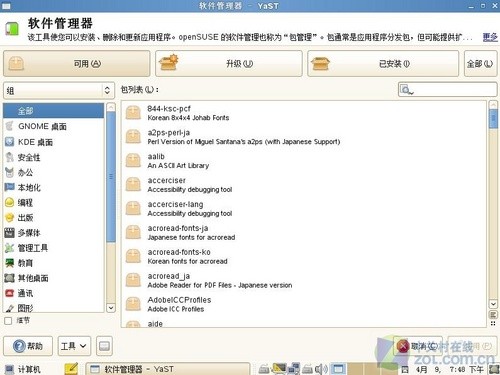Click the group list scrollbar thumb
The width and height of the screenshot is (500, 375).
[111, 177]
